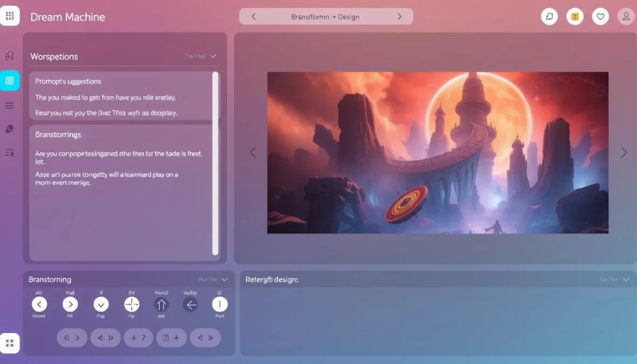
Task: Open the favorites heart icon
Action: pos(600,16)
